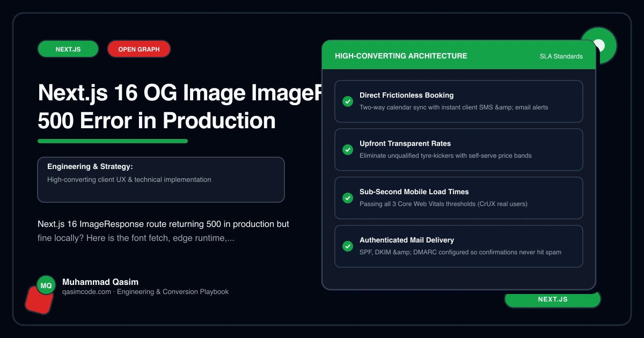Click the Engineering & Strategy heading
Screen dimensions: 644x338
90,167
